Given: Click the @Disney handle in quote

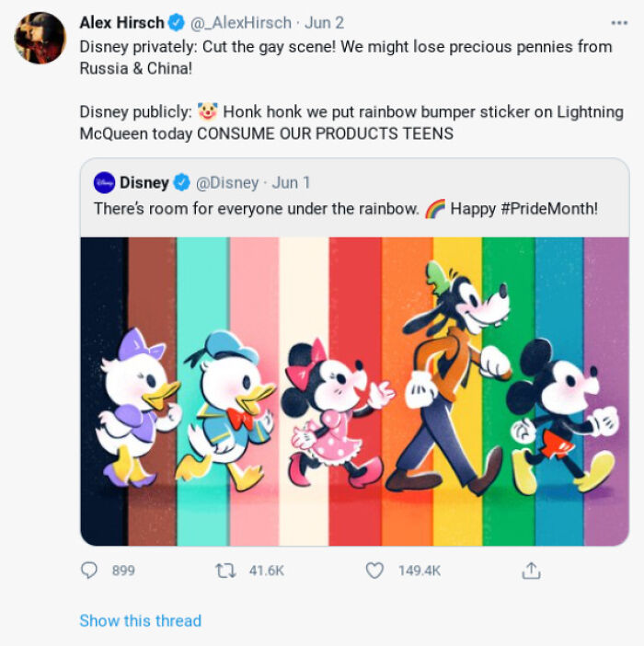Looking at the screenshot, I should 227,182.
